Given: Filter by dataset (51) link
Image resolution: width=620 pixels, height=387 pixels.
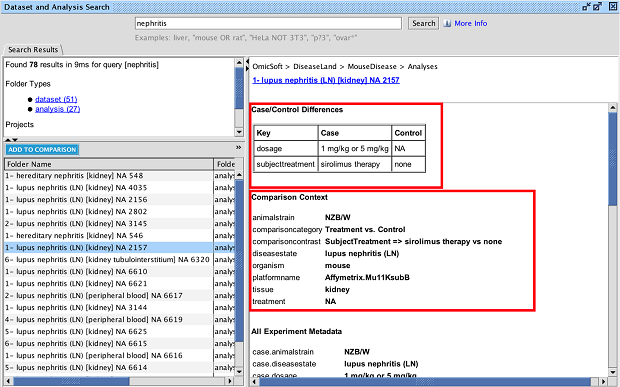Looking at the screenshot, I should coord(56,99).
